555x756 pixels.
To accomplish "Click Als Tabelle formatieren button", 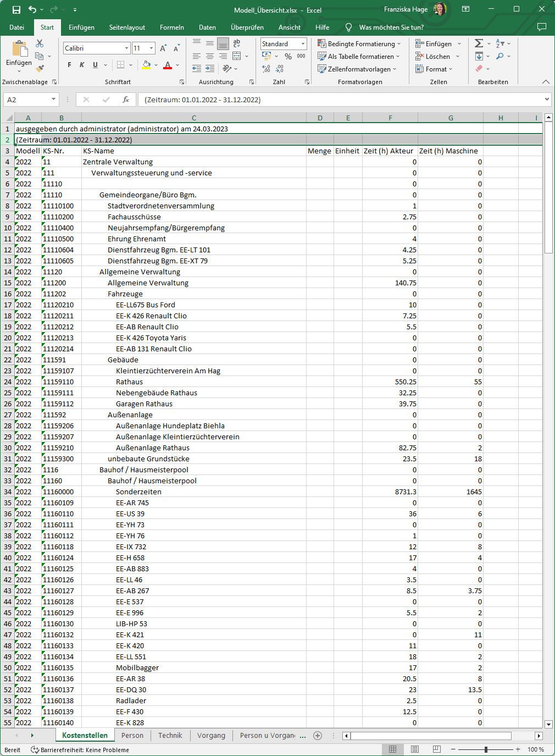I will pyautogui.click(x=359, y=57).
